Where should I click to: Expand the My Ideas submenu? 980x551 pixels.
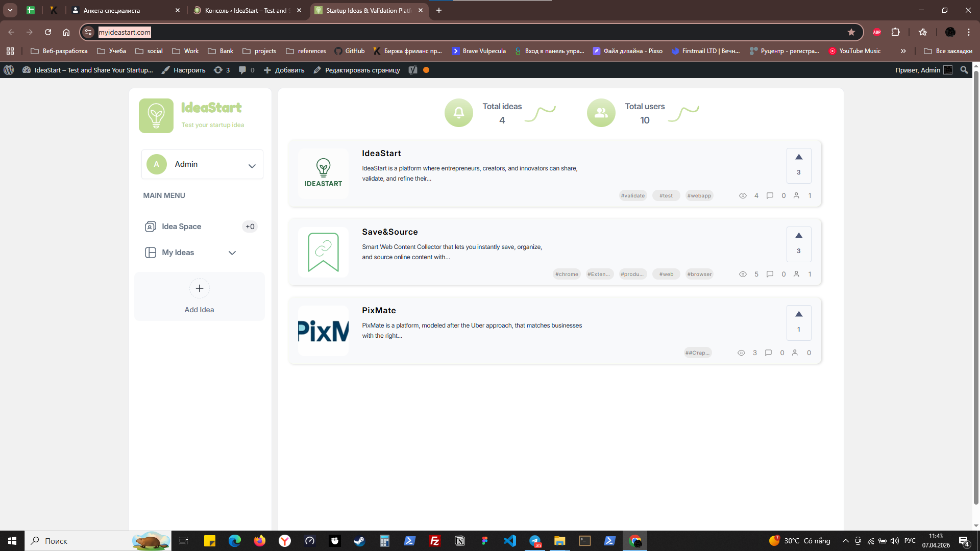pyautogui.click(x=232, y=253)
